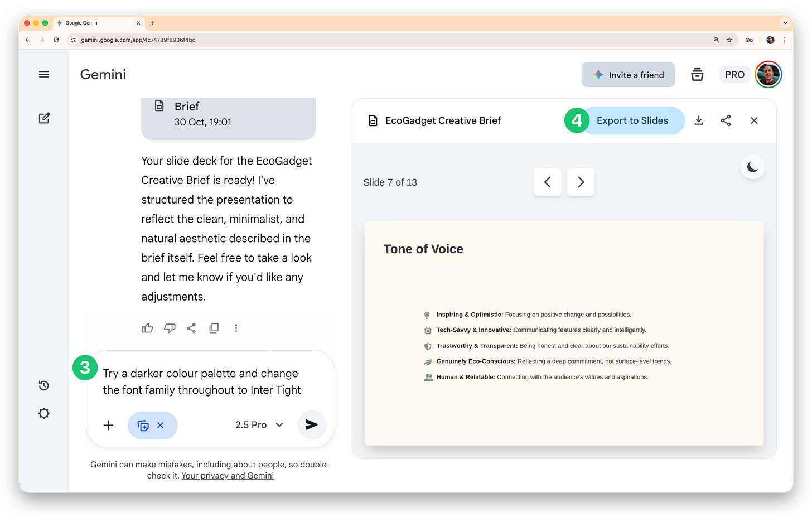Close the EcoGadget Creative Brief panel

click(x=754, y=120)
